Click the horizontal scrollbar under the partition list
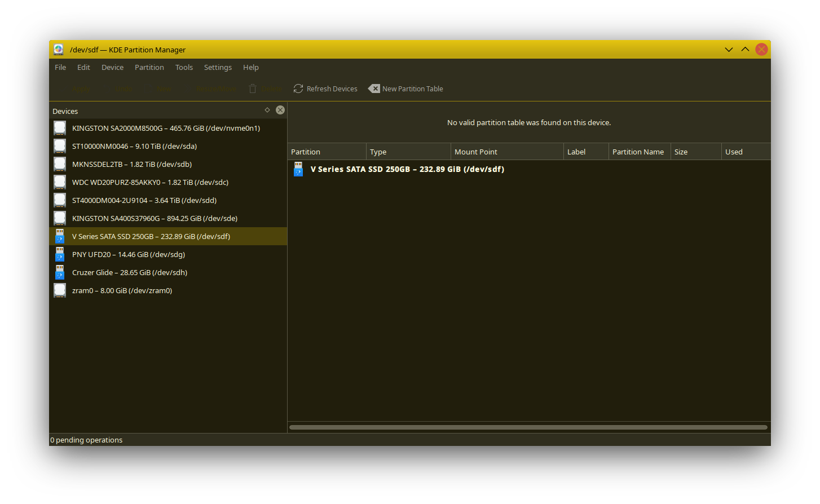820x504 pixels. click(x=528, y=427)
